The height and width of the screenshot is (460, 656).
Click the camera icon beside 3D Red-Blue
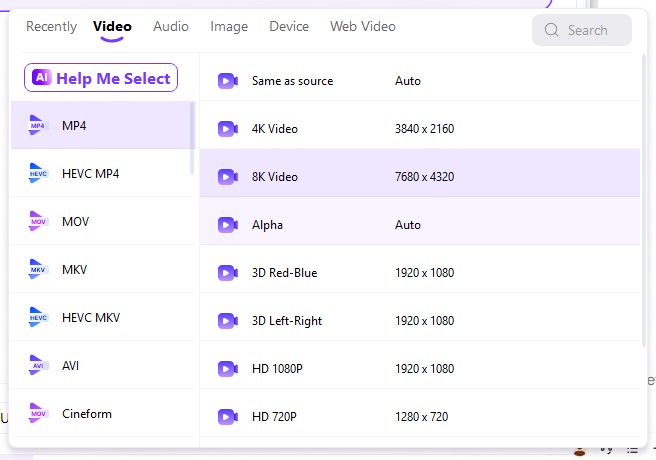tap(228, 273)
